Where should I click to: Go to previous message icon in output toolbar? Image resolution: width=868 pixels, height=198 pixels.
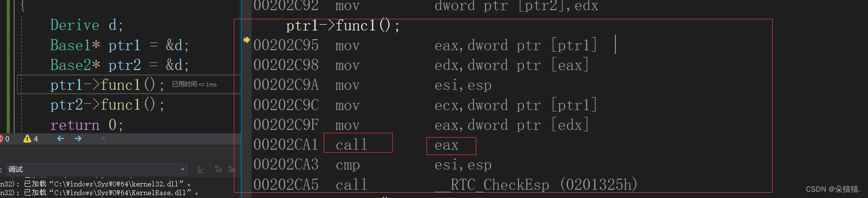[218, 169]
